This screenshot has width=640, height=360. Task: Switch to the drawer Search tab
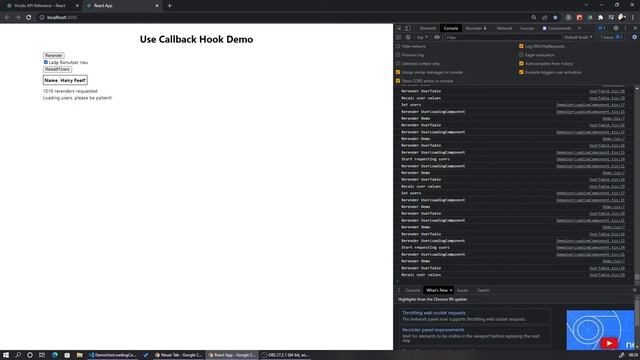point(483,290)
